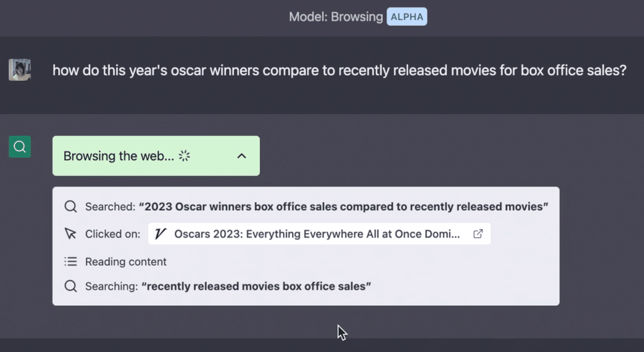The height and width of the screenshot is (352, 644).
Task: Click the loading spinner beside Browsing the web
Action: tap(184, 156)
